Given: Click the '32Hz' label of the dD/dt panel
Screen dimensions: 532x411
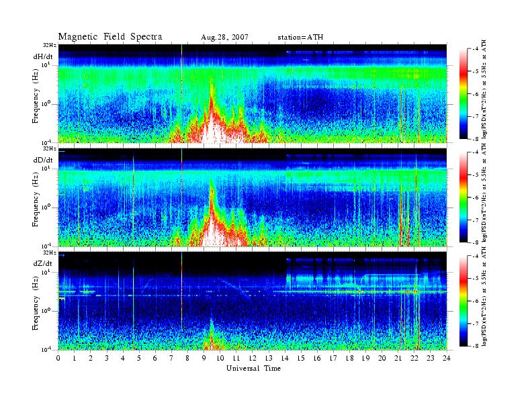Looking at the screenshot, I should 50,148.
